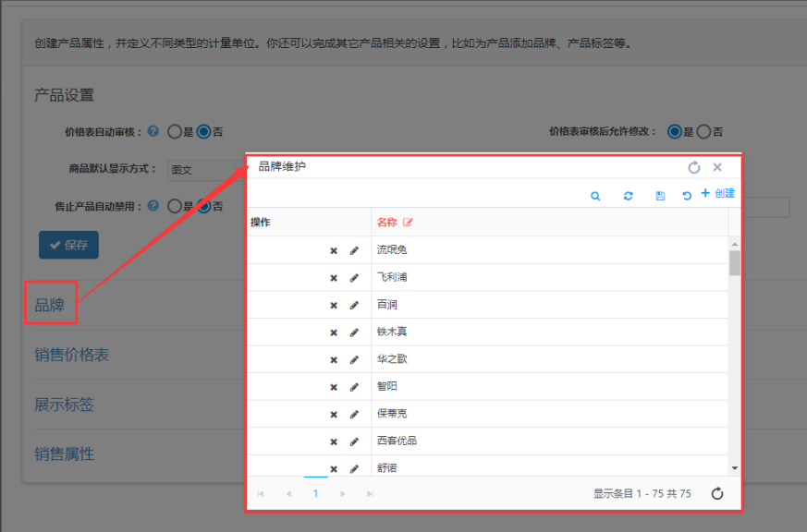The height and width of the screenshot is (532, 807).
Task: Select 否 for 价格表审核后允许修改
Action: point(703,132)
